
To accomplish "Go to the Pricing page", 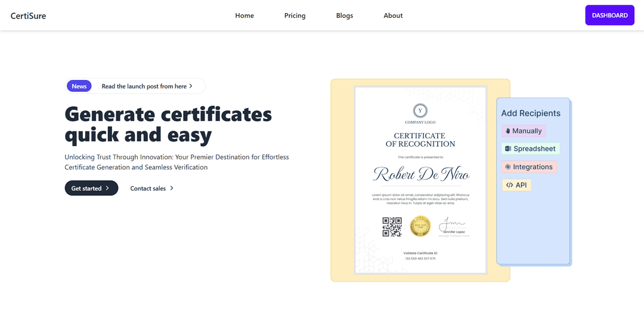I will [x=295, y=16].
